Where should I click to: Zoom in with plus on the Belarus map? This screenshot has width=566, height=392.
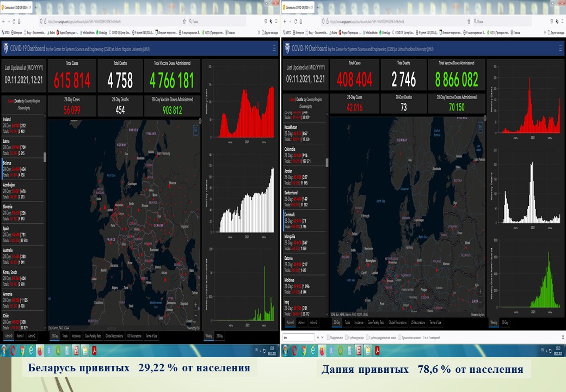[x=195, y=305]
